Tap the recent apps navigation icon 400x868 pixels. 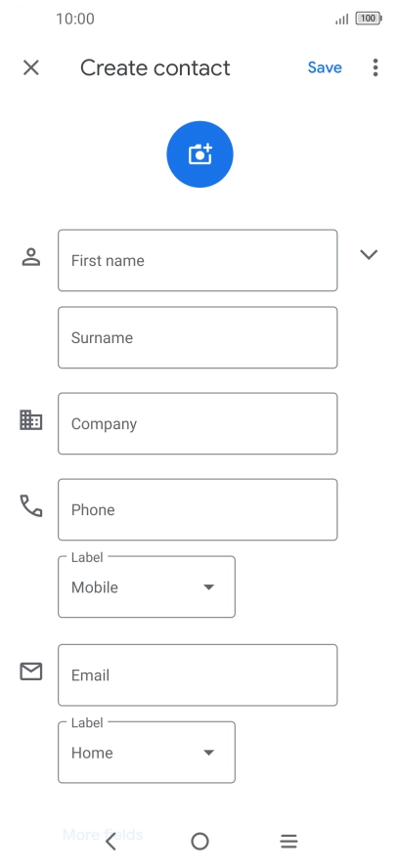tap(289, 842)
